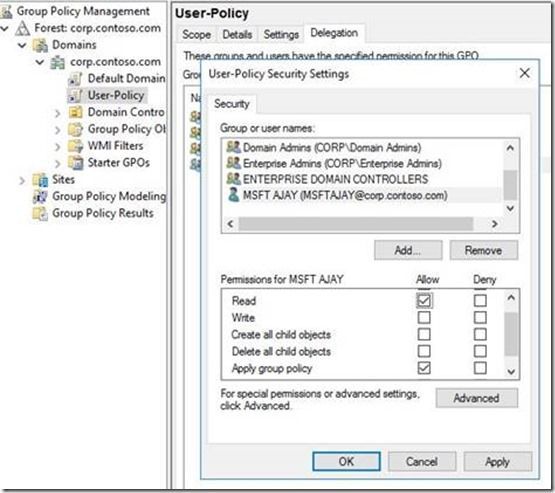The image size is (555, 493).
Task: Click the corp.contoso.com domain icon
Action: (x=58, y=62)
